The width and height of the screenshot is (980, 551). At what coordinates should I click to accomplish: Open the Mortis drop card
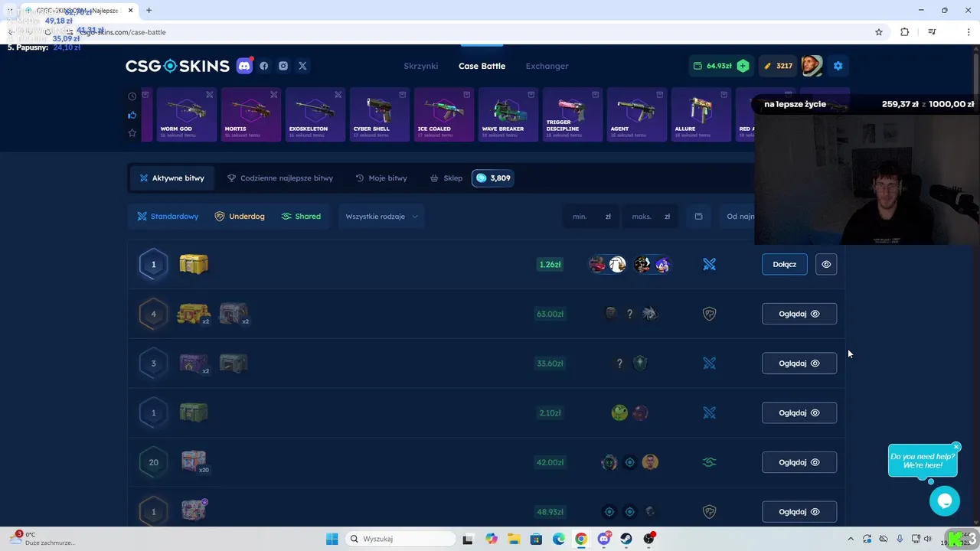pos(251,115)
